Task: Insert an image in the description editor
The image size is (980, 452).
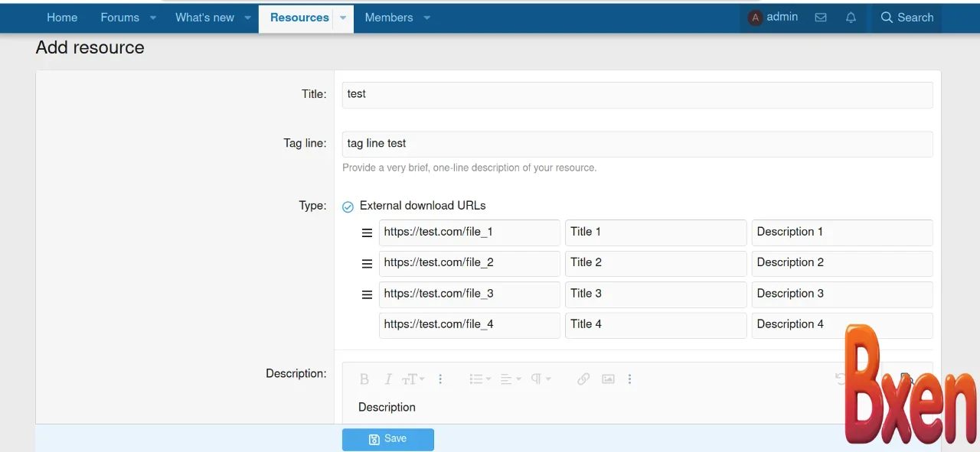Action: (x=608, y=379)
